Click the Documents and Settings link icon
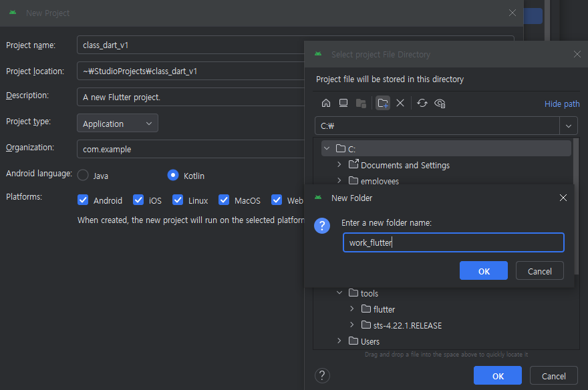The height and width of the screenshot is (390, 588). point(353,164)
